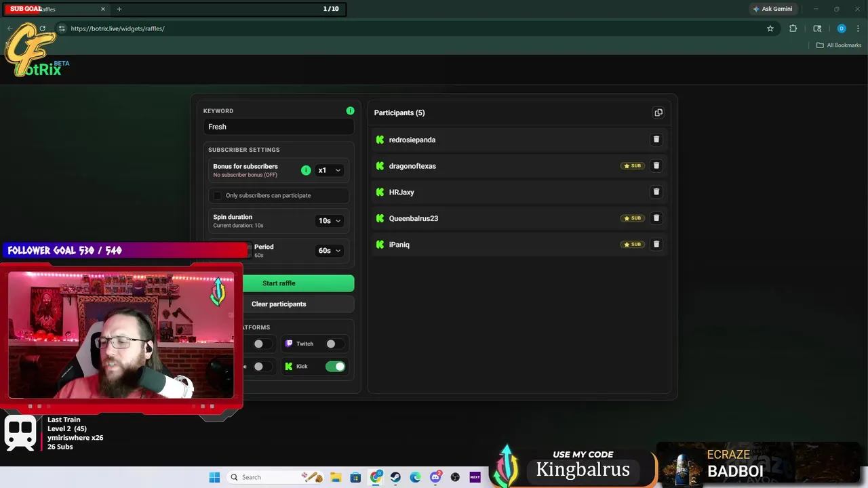
Task: Click Participants (5) header
Action: coord(399,113)
